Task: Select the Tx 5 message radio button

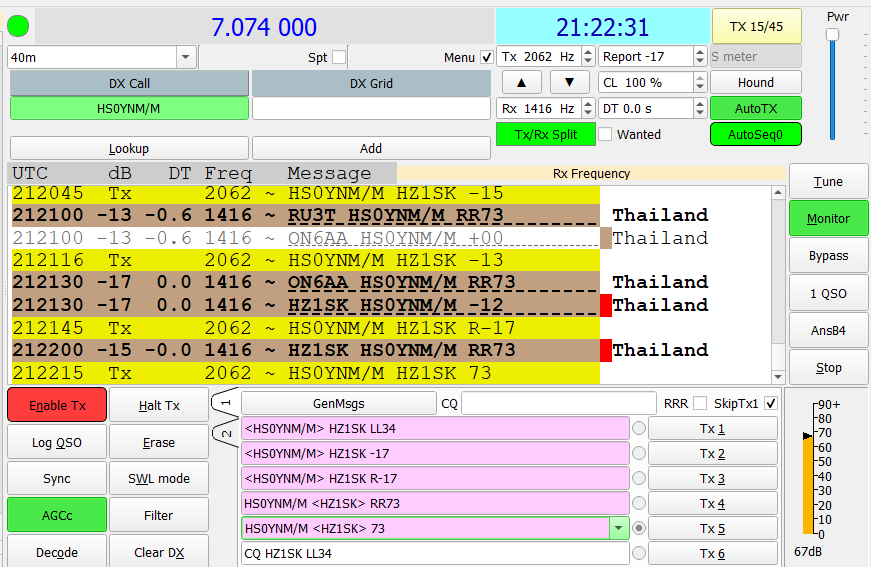Action: 639,528
